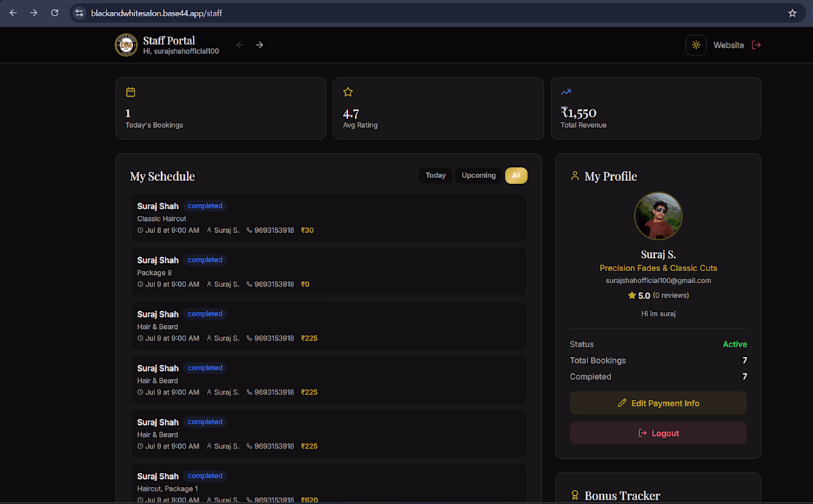Select the Today schedule filter
813x504 pixels.
[435, 175]
